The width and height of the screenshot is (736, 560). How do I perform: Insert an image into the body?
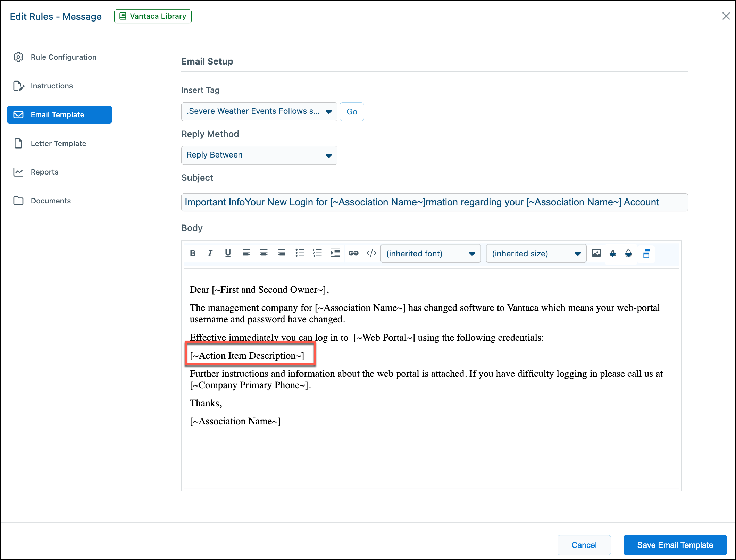coord(596,253)
